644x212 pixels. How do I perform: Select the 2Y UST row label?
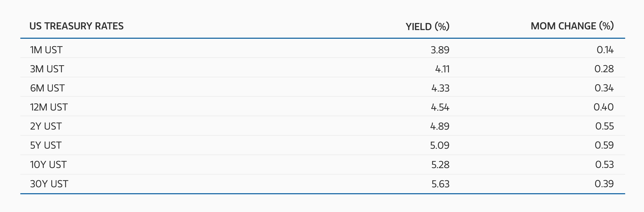[x=46, y=126]
